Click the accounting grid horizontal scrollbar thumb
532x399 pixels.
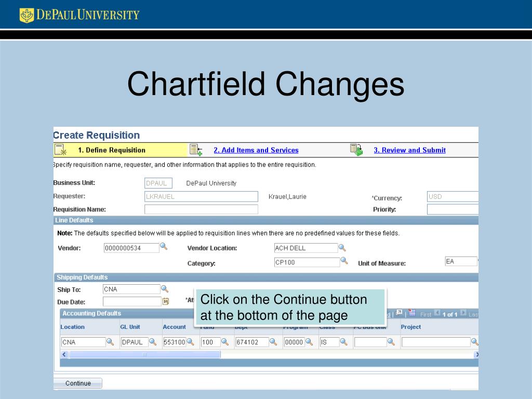tap(145, 354)
